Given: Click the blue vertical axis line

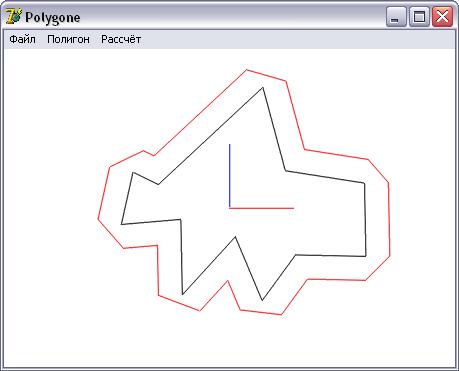Looking at the screenshot, I should click(230, 176).
